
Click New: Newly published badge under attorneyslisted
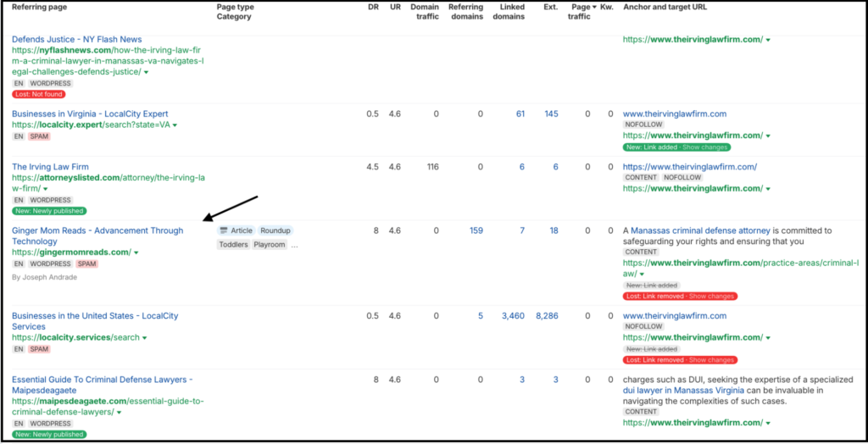click(49, 211)
